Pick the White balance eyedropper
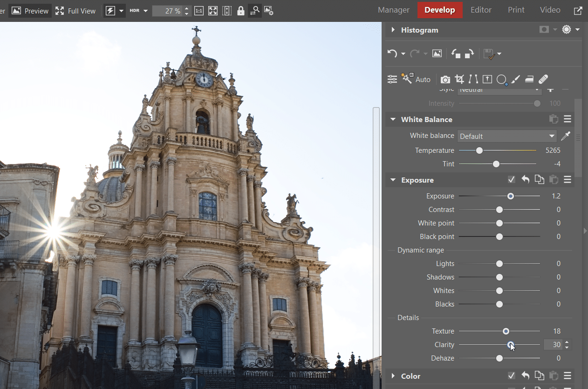 pyautogui.click(x=565, y=136)
